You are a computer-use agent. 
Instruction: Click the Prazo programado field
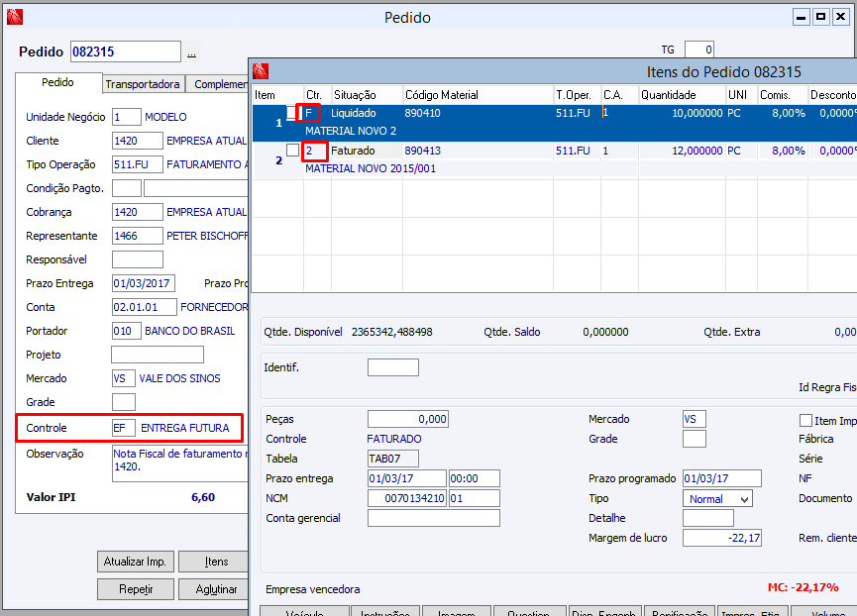pyautogui.click(x=722, y=478)
